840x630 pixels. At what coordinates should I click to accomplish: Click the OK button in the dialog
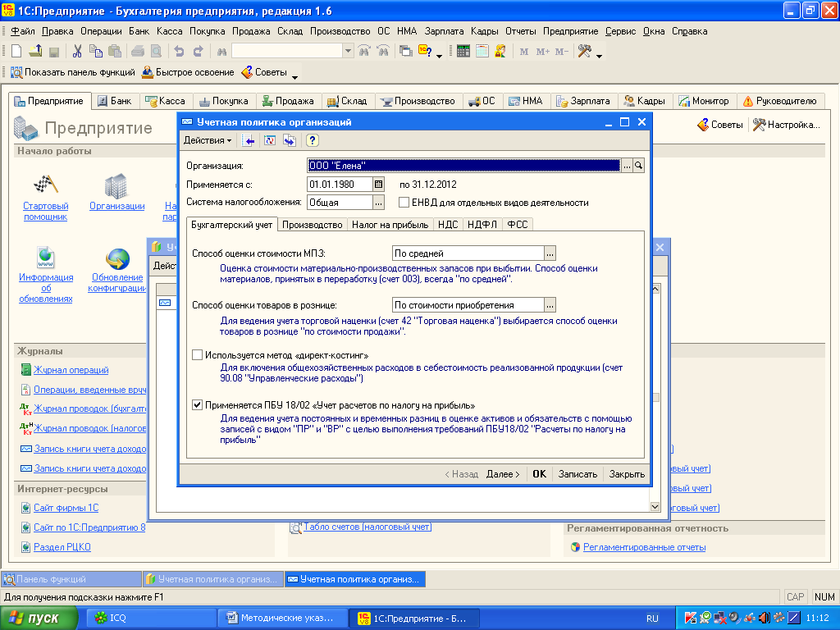click(x=539, y=474)
